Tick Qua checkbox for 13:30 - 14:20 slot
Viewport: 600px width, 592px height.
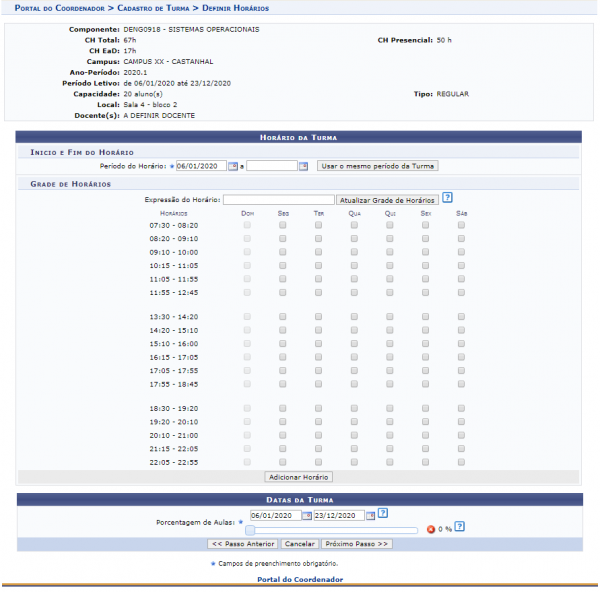pos(354,317)
